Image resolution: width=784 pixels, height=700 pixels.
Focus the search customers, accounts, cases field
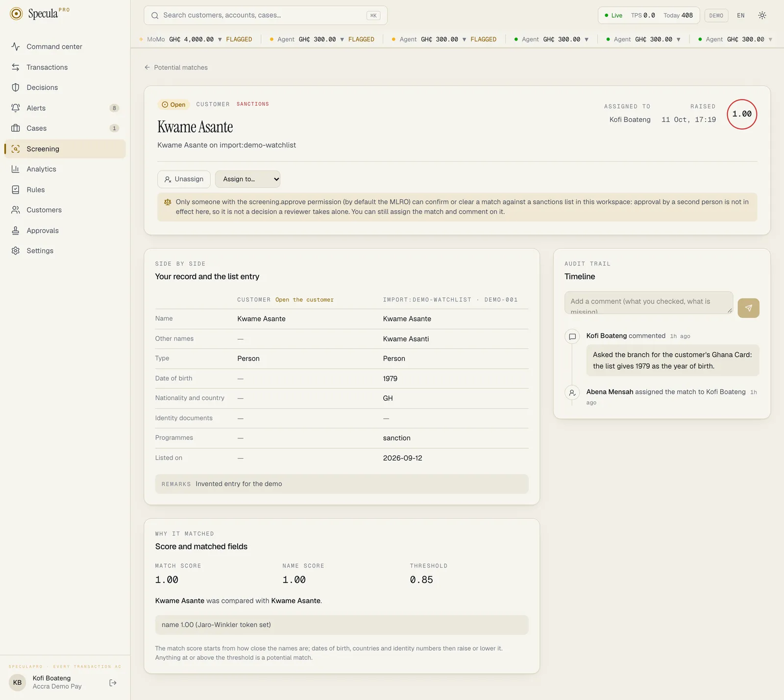point(266,15)
